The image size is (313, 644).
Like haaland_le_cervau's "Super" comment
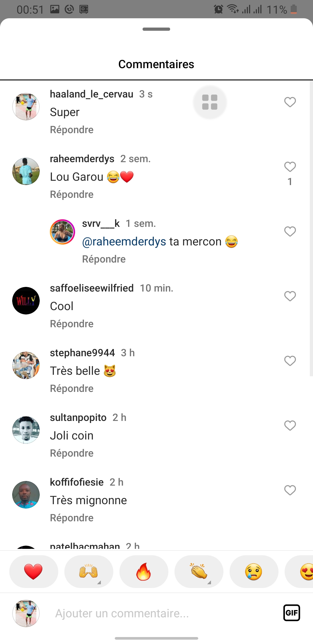pyautogui.click(x=290, y=102)
